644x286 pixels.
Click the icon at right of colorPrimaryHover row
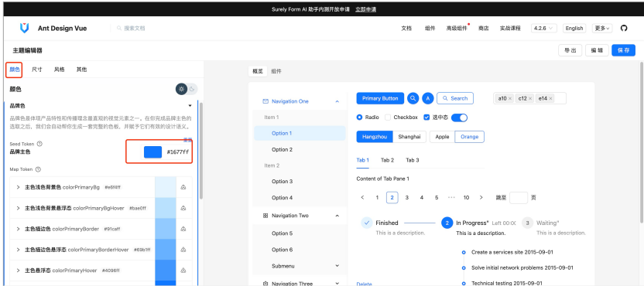tap(183, 270)
